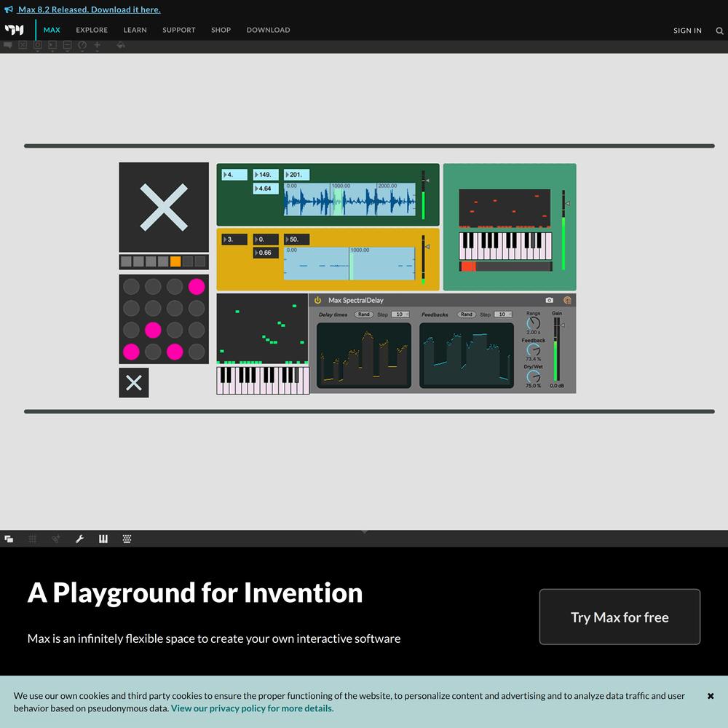Open the search magnifier icon

719,31
